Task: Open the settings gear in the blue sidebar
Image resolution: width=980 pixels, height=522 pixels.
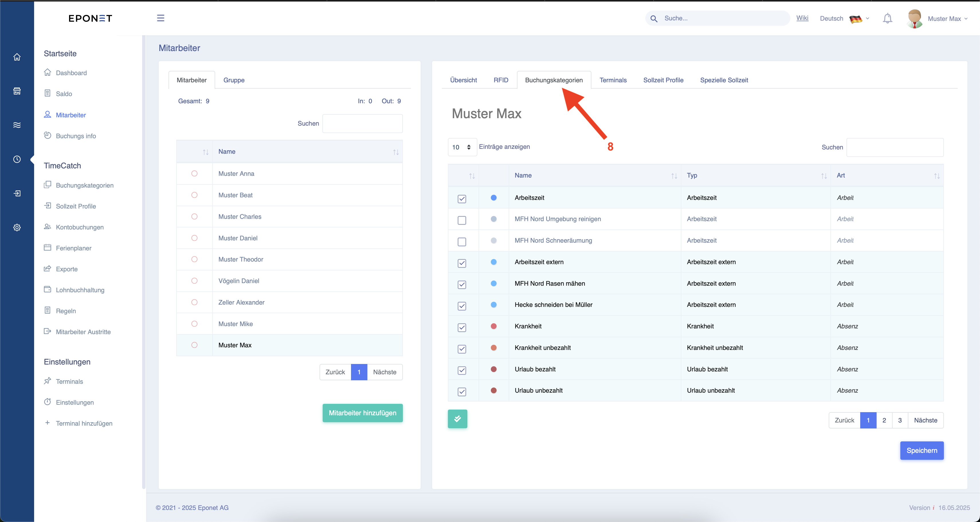Action: [17, 227]
